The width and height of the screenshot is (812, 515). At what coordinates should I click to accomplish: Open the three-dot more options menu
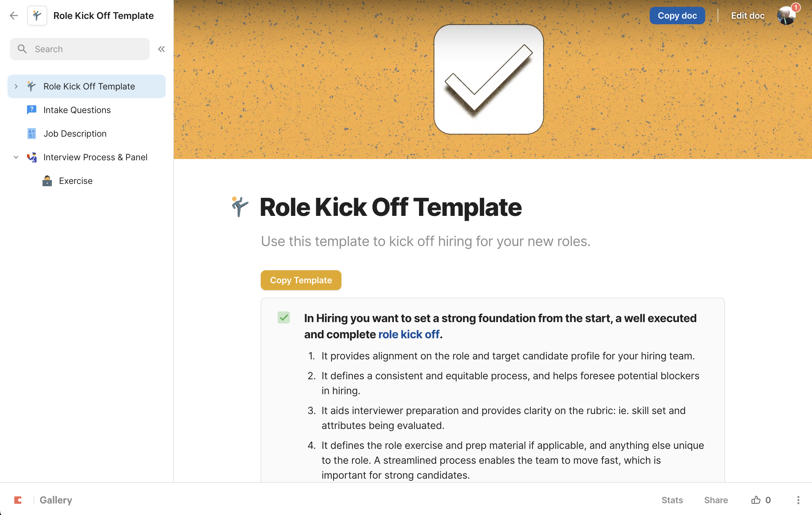click(x=798, y=500)
